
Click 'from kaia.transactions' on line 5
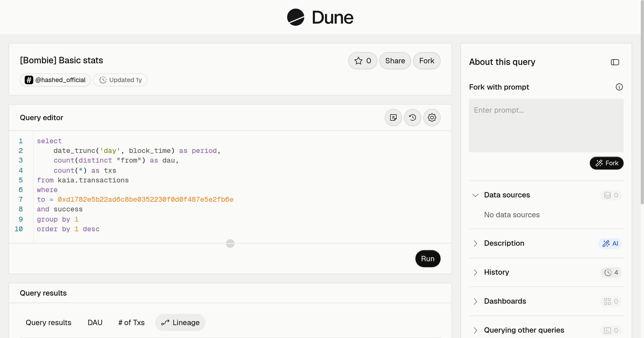[x=83, y=180]
